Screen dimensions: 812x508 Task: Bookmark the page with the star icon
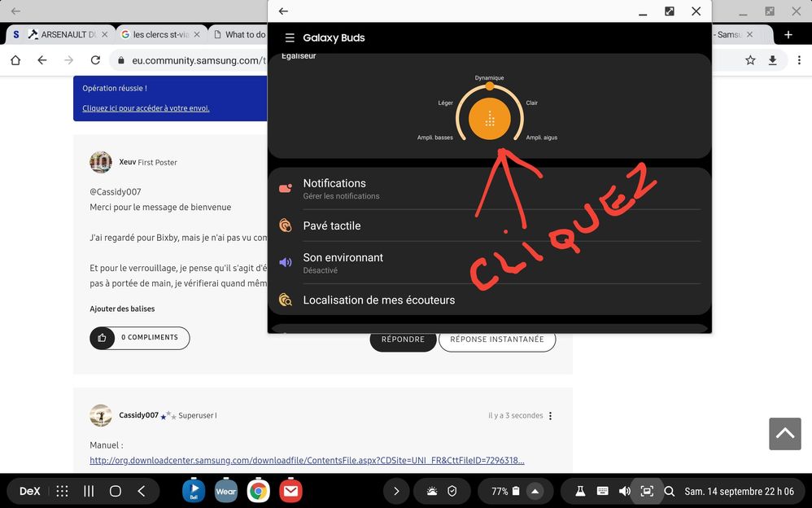click(x=750, y=60)
